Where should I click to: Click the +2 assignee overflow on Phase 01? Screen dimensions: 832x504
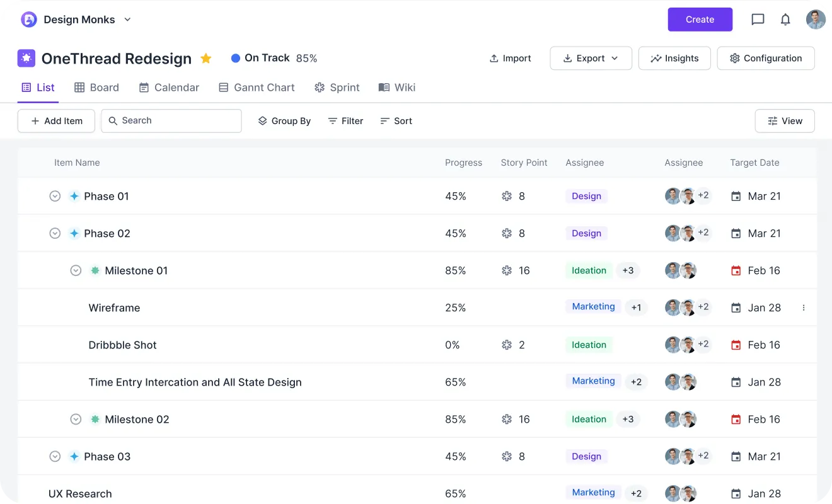tap(703, 195)
